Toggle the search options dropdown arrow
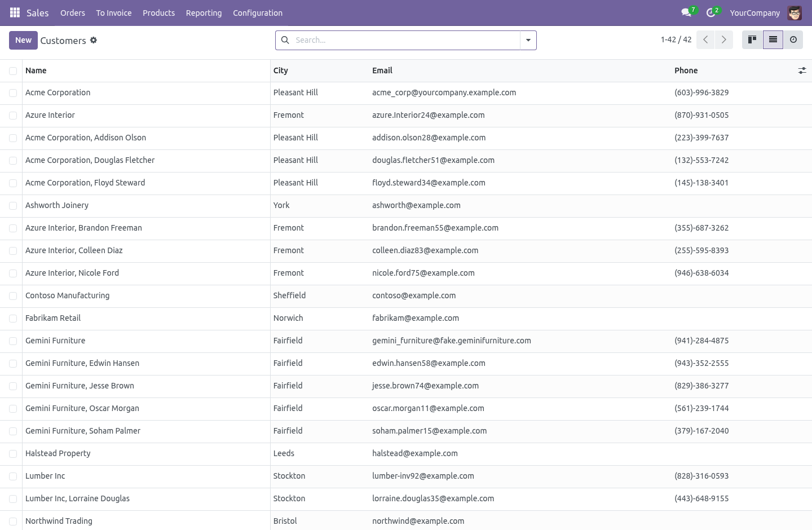The height and width of the screenshot is (530, 812). [x=528, y=40]
